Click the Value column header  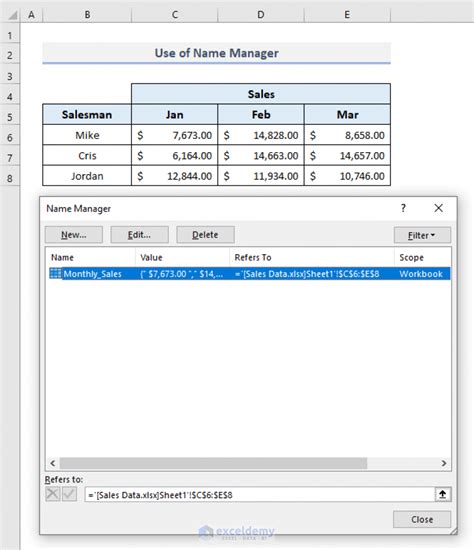tap(182, 257)
